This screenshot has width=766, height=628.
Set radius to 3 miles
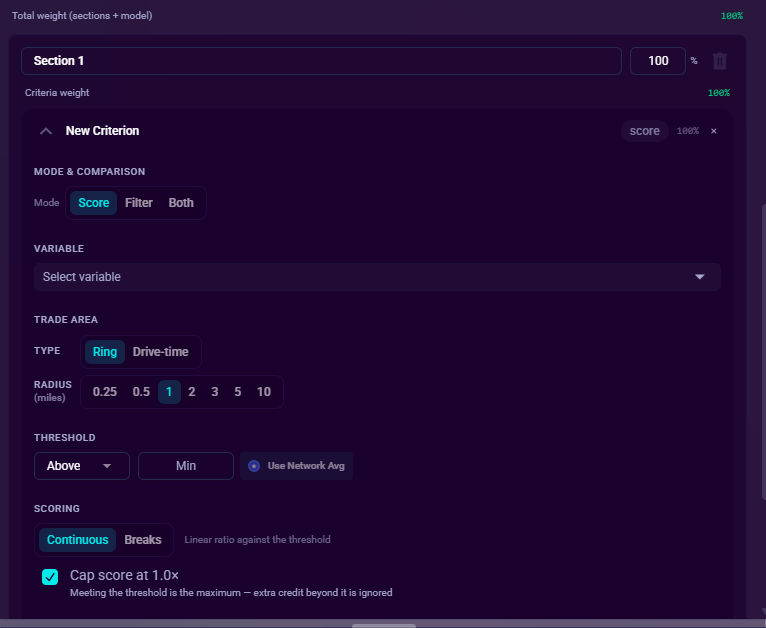point(214,392)
